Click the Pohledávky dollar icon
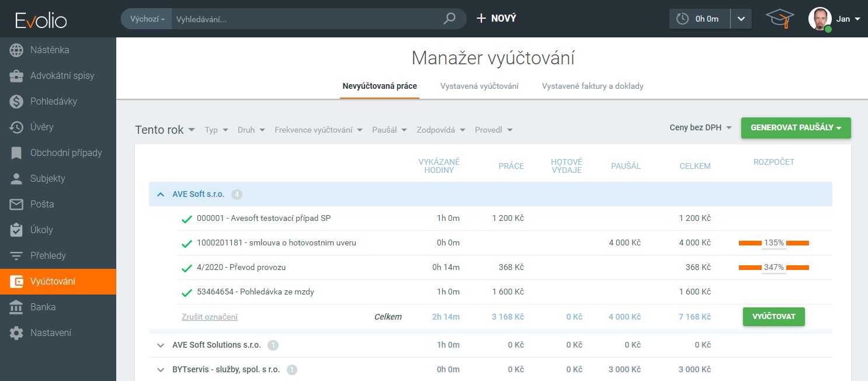The image size is (868, 381). [x=16, y=102]
